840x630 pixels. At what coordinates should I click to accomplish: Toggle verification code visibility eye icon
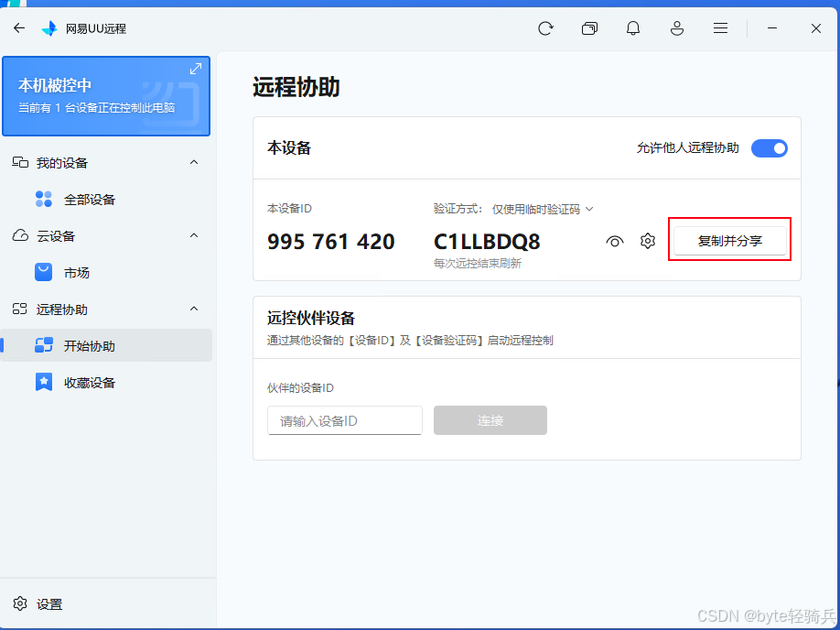[x=615, y=241]
